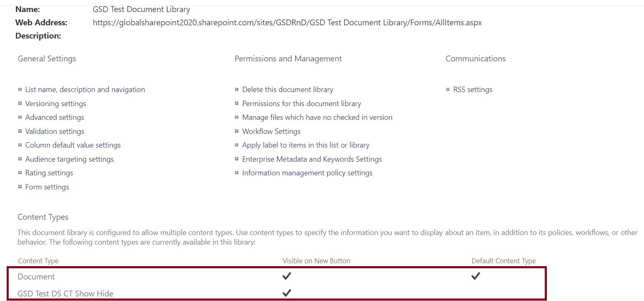The height and width of the screenshot is (301, 644).
Task: Open GSD Test DS CT Show Hide content type
Action: coord(66,294)
